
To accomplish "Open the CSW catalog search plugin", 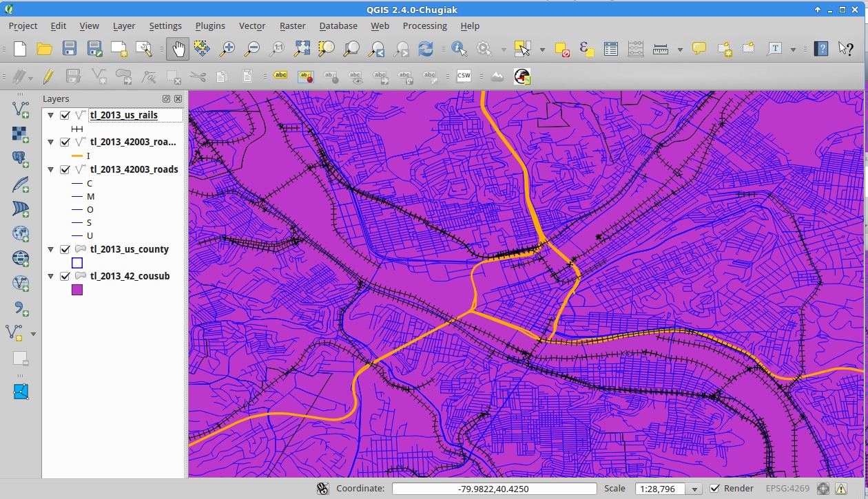I will tap(464, 76).
